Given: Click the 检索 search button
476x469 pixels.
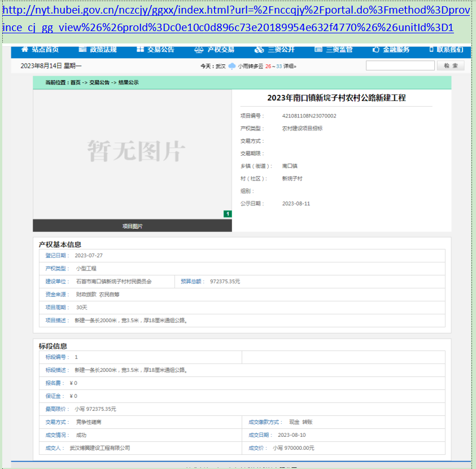Looking at the screenshot, I should 451,66.
